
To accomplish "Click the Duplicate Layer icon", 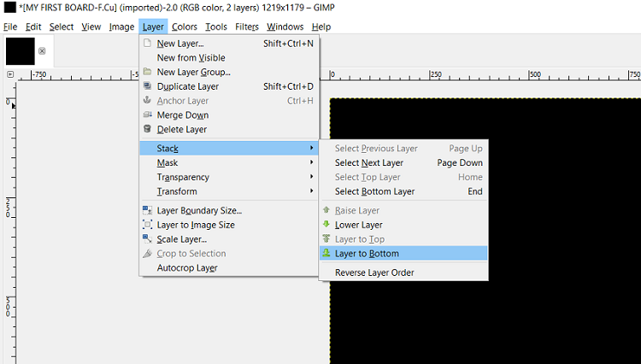I will (147, 85).
